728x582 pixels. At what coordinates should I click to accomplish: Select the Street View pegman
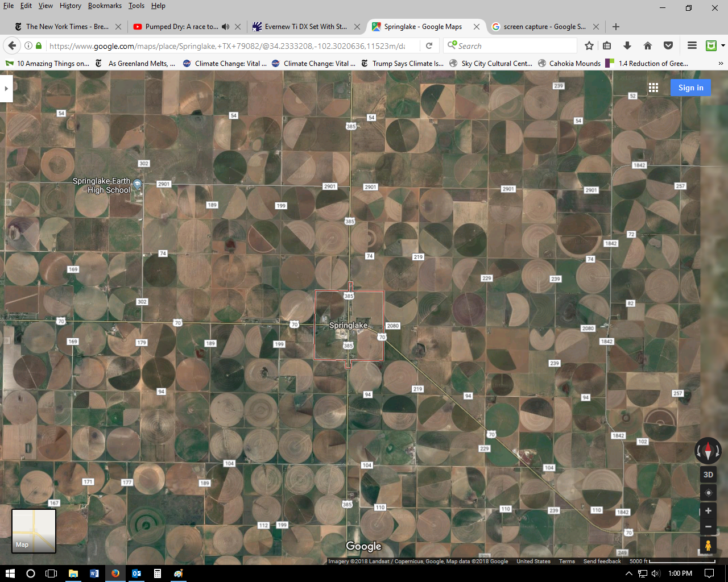708,546
